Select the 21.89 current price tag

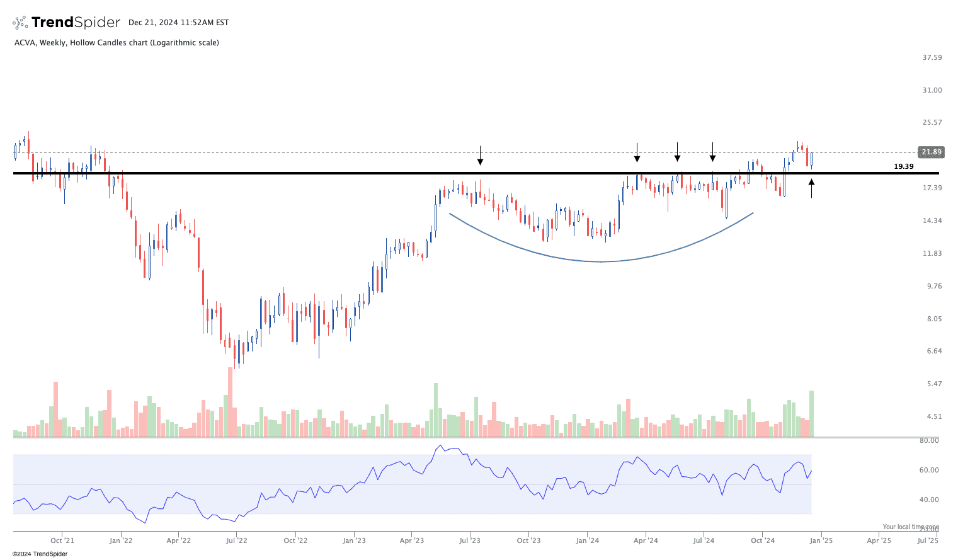coord(931,152)
